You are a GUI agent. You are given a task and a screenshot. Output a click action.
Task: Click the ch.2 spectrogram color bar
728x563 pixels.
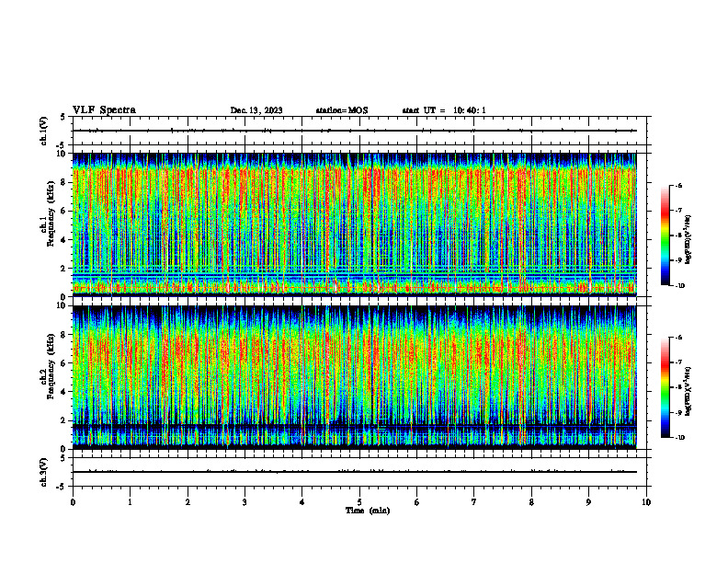(x=665, y=387)
